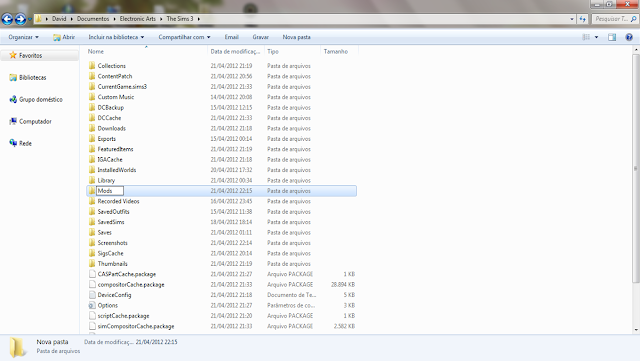Select the Options settings file icon
Screen dimensions: 640x361
point(92,305)
